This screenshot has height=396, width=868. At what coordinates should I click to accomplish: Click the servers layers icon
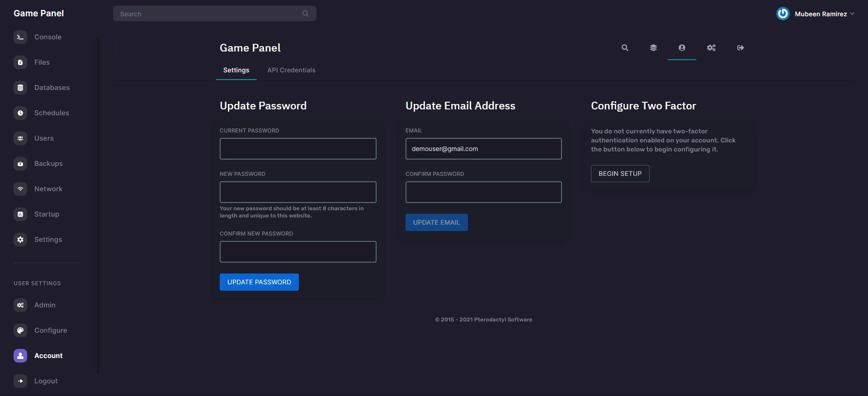coord(653,48)
